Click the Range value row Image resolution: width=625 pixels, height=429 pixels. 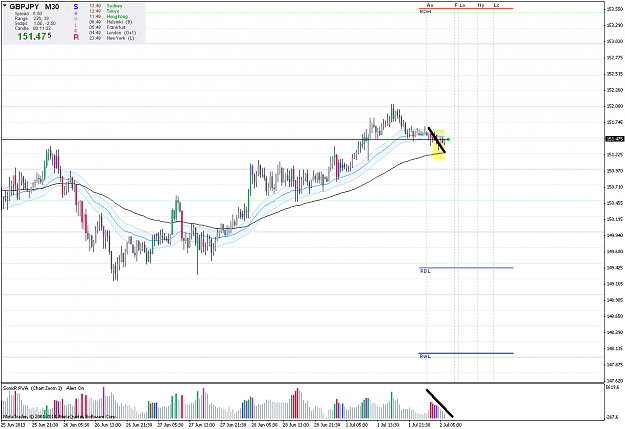(32, 18)
